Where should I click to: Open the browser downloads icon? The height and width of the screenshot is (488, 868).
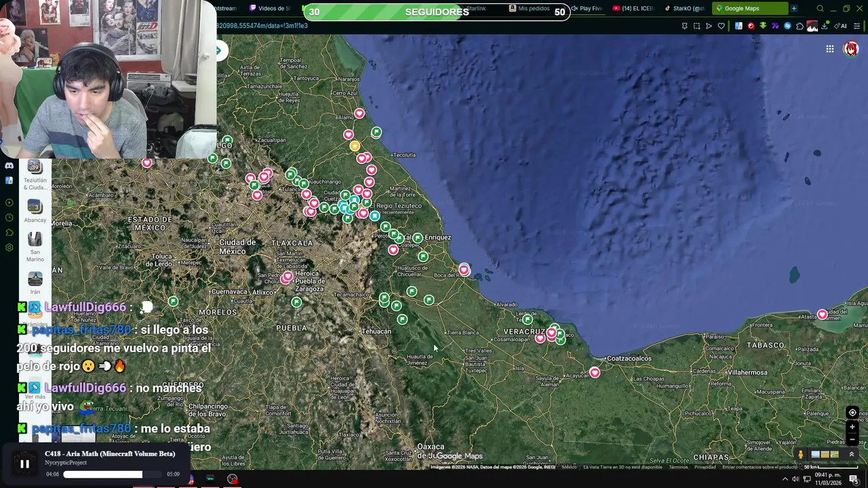point(825,26)
